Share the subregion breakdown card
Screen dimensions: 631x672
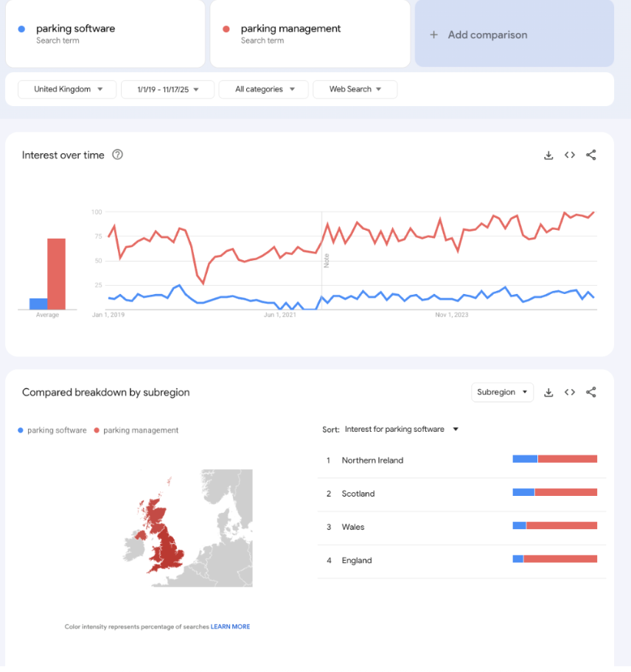(x=591, y=392)
